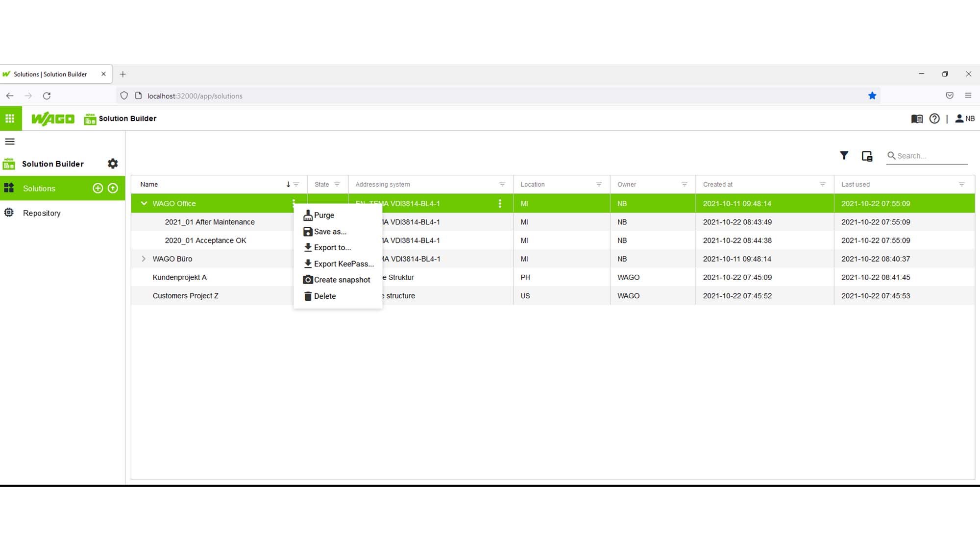Open the NB user account menu

[965, 119]
